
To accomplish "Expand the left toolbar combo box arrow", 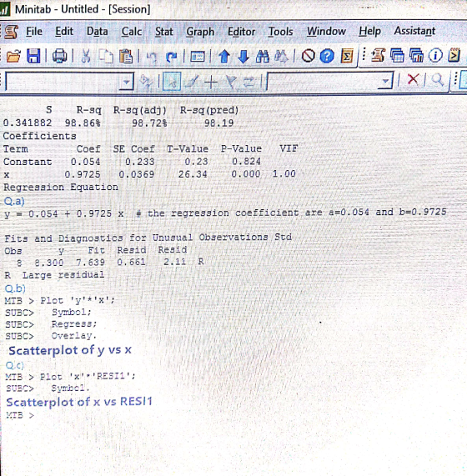I will 126,82.
